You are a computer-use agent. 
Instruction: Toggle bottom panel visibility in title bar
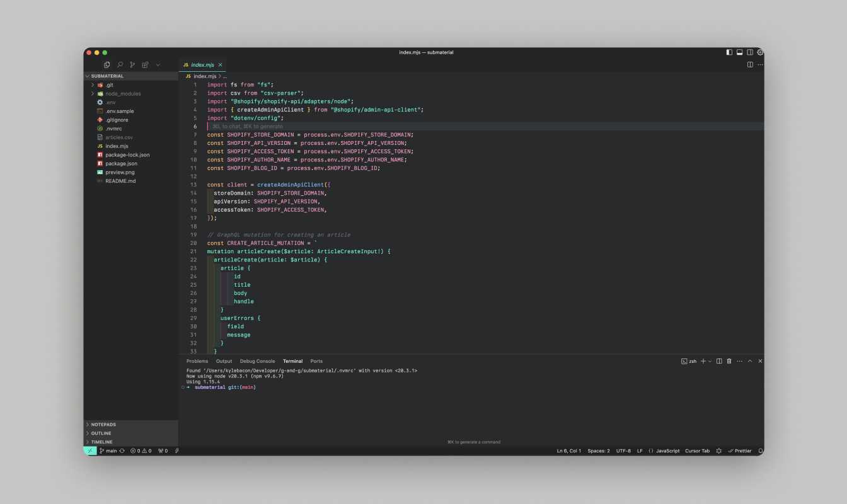[740, 52]
